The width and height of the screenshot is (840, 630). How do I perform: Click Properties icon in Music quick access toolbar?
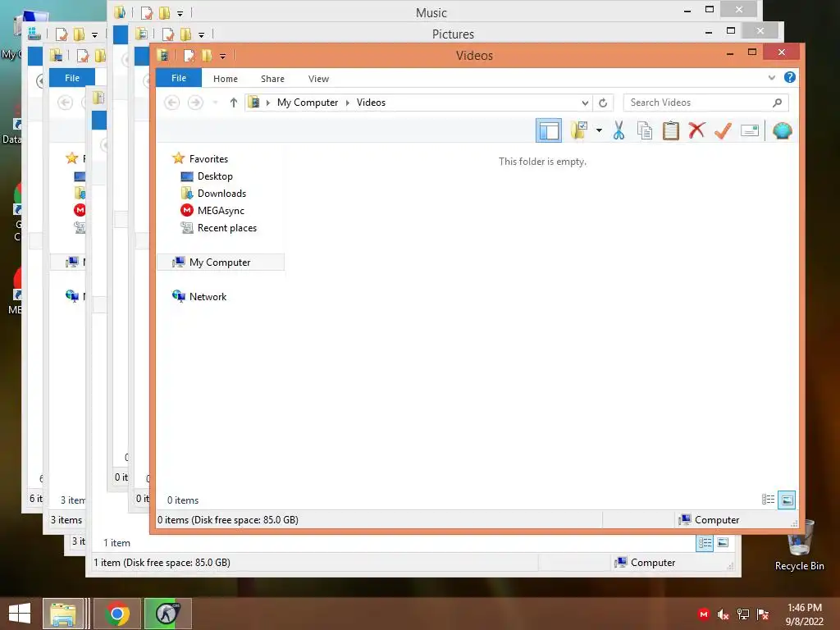point(146,12)
